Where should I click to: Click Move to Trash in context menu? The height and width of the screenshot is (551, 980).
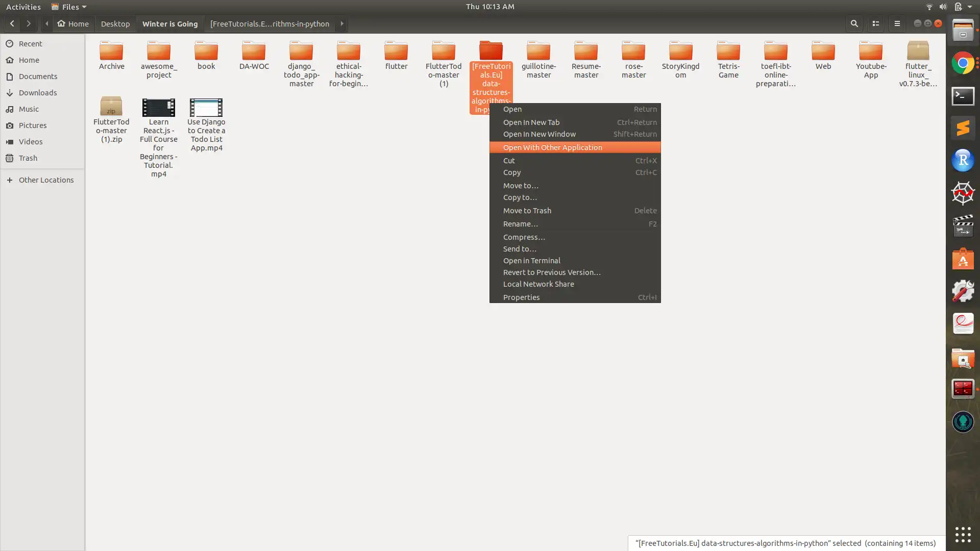point(527,211)
